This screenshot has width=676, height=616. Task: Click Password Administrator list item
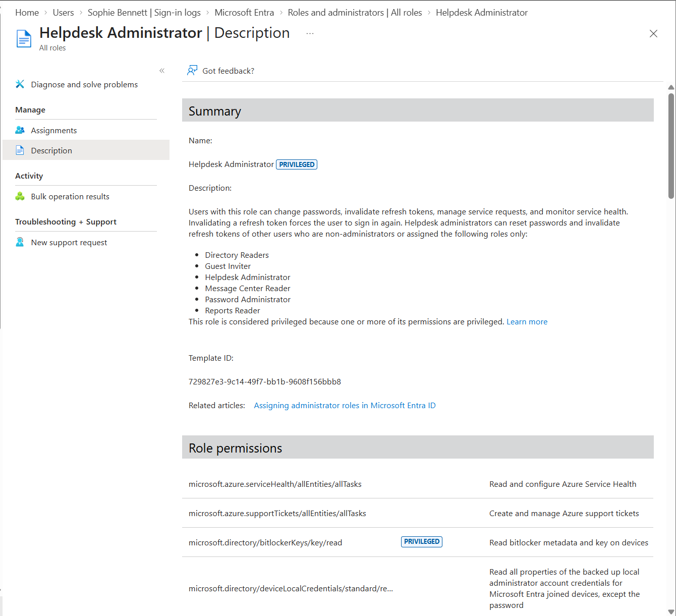[248, 299]
